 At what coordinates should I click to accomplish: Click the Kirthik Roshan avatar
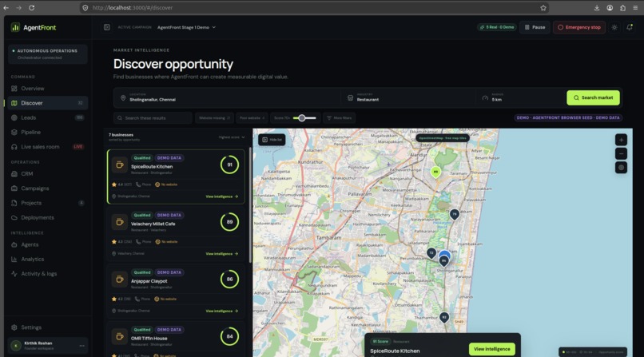click(16, 346)
